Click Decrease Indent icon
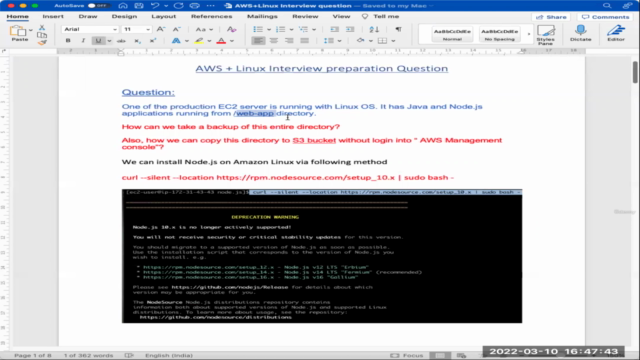 335,29
